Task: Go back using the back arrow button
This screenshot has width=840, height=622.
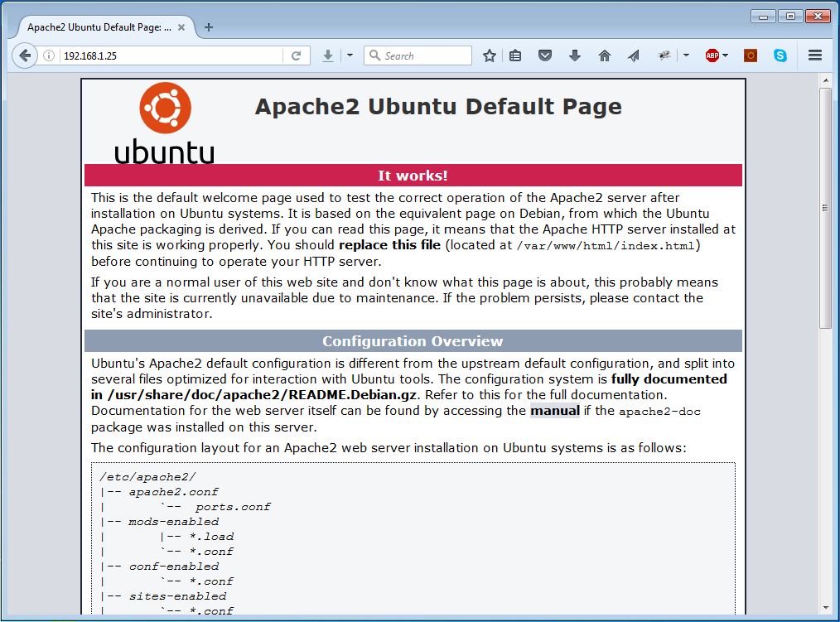Action: tap(25, 55)
